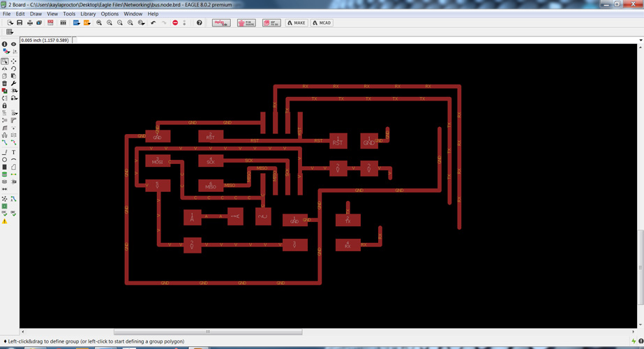
Task: Run the DRC check
Action: pyautogui.click(x=13, y=214)
